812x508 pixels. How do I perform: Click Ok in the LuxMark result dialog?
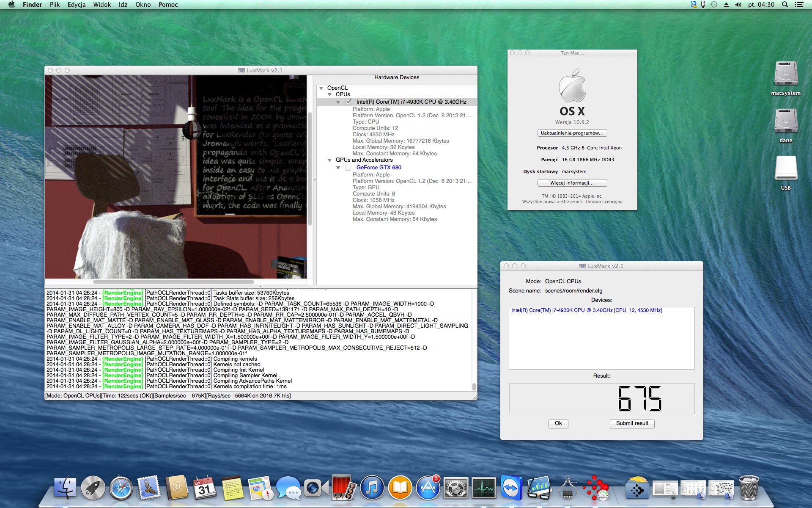coord(558,423)
